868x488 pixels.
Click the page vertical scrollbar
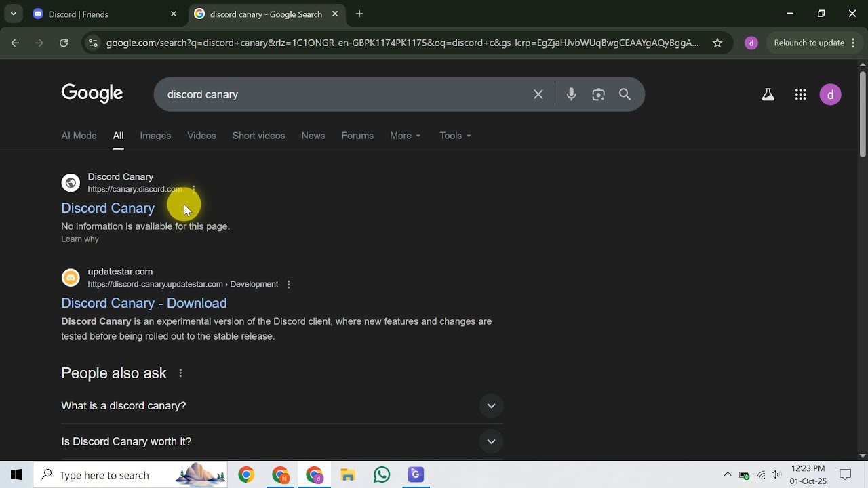(863, 115)
